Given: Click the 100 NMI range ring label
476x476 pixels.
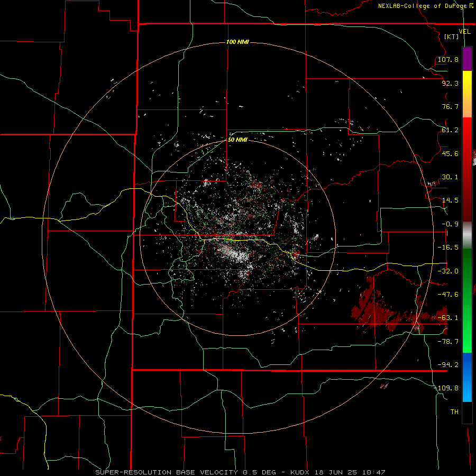Looking at the screenshot, I should point(237,42).
